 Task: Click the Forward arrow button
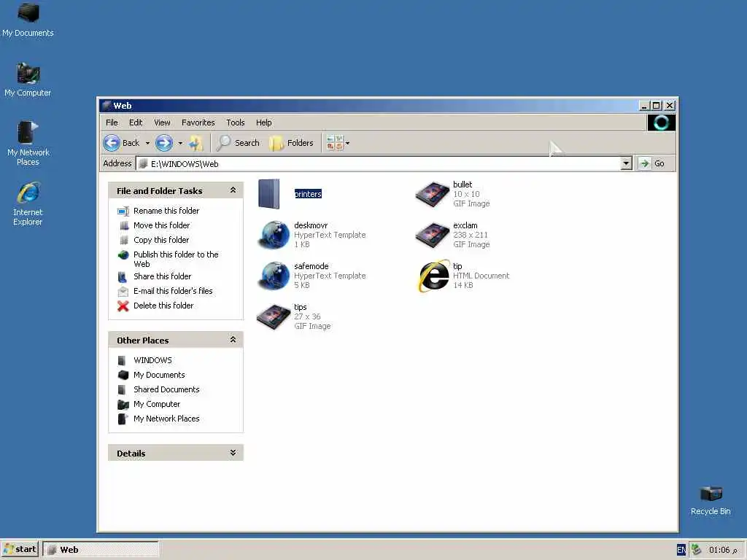pyautogui.click(x=164, y=143)
